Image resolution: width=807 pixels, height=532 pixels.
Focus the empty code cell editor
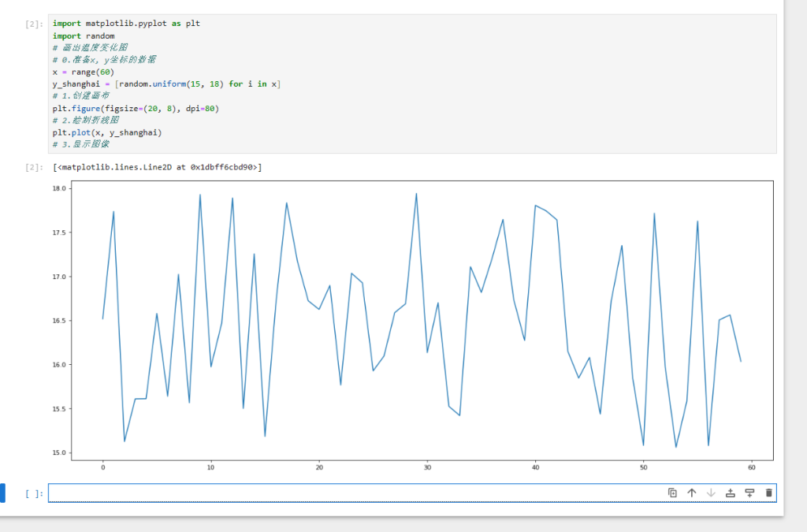tap(355, 493)
